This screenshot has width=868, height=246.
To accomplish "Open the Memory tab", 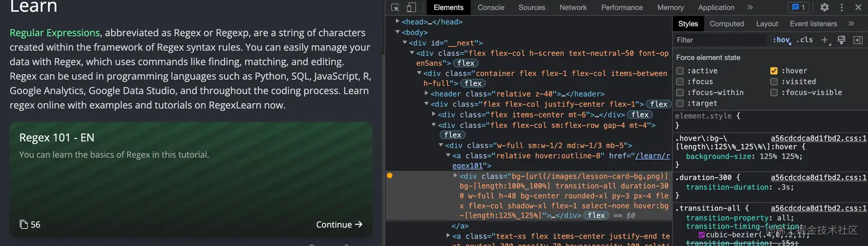I will coord(671,7).
